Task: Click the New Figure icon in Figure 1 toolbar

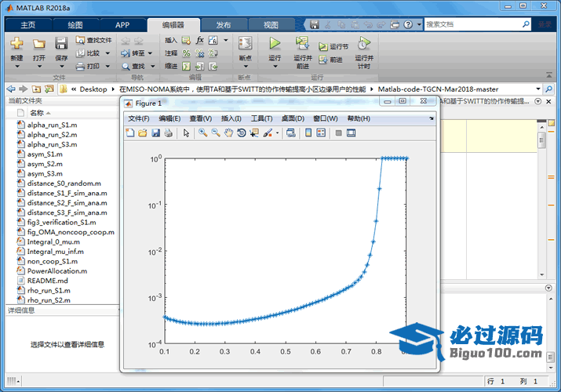Action: click(x=130, y=133)
